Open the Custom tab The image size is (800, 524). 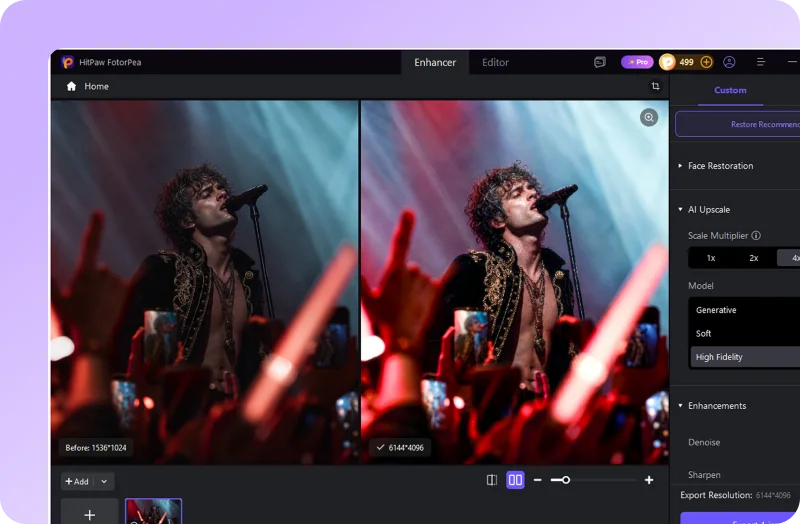pyautogui.click(x=730, y=90)
